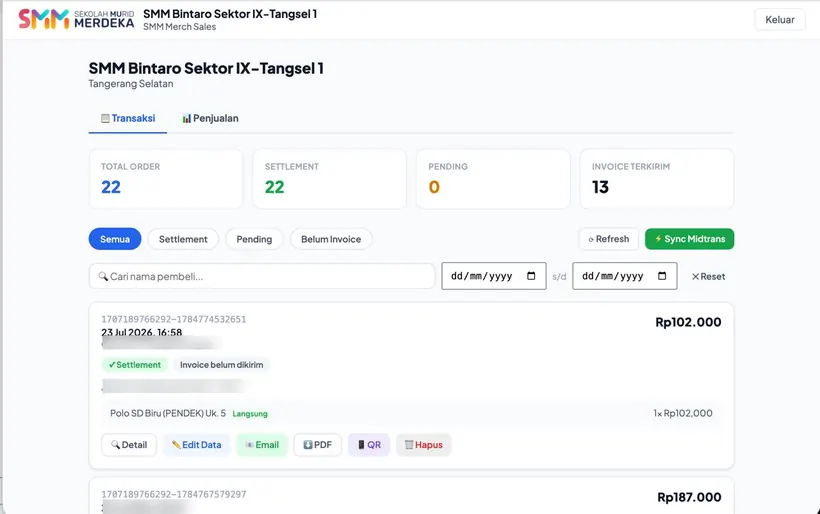Viewport: 820px width, 514px height.
Task: Click the Settlement stat card showing 22
Action: tap(329, 179)
